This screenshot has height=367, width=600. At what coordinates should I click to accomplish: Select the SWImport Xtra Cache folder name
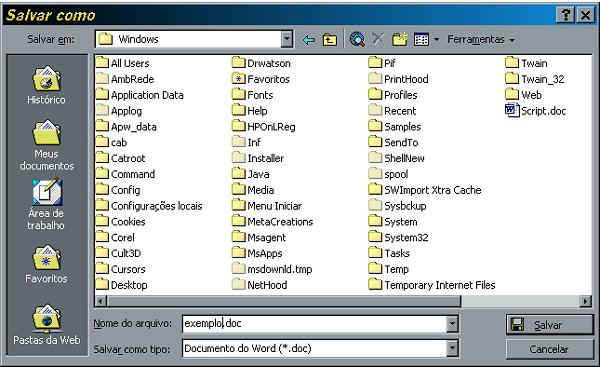tap(433, 190)
